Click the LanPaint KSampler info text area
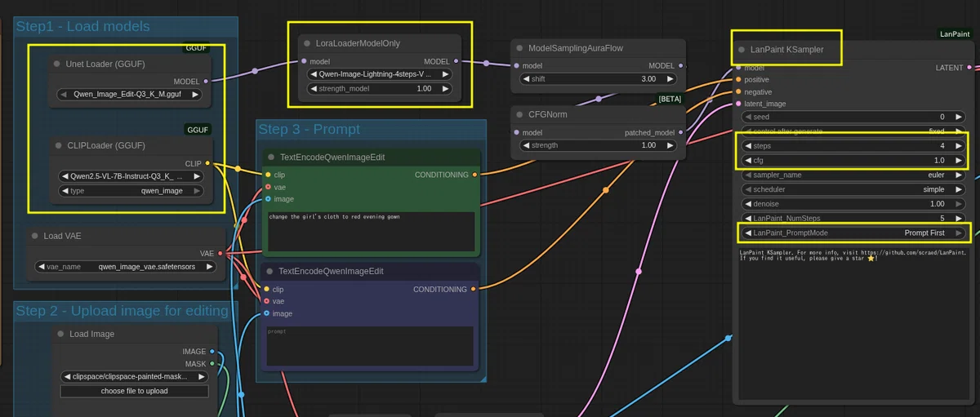The height and width of the screenshot is (417, 980). pyautogui.click(x=853, y=322)
